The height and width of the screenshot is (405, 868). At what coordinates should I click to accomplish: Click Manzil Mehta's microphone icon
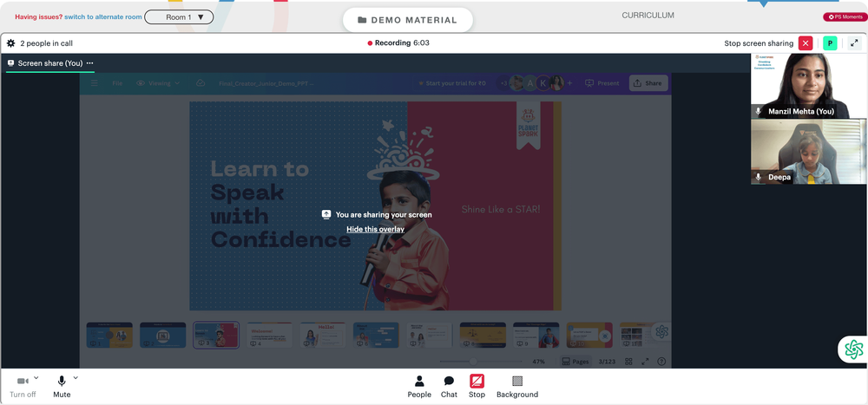(759, 111)
